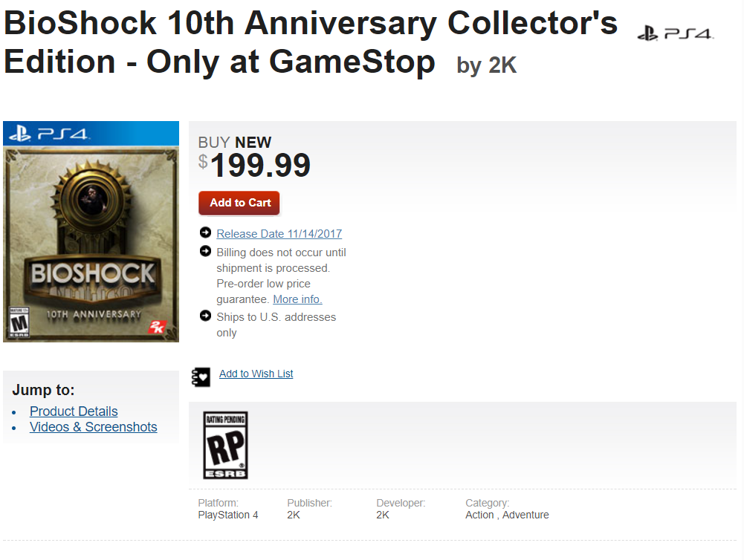This screenshot has width=744, height=560.
Task: Open the pre-order More info link
Action: [x=297, y=299]
